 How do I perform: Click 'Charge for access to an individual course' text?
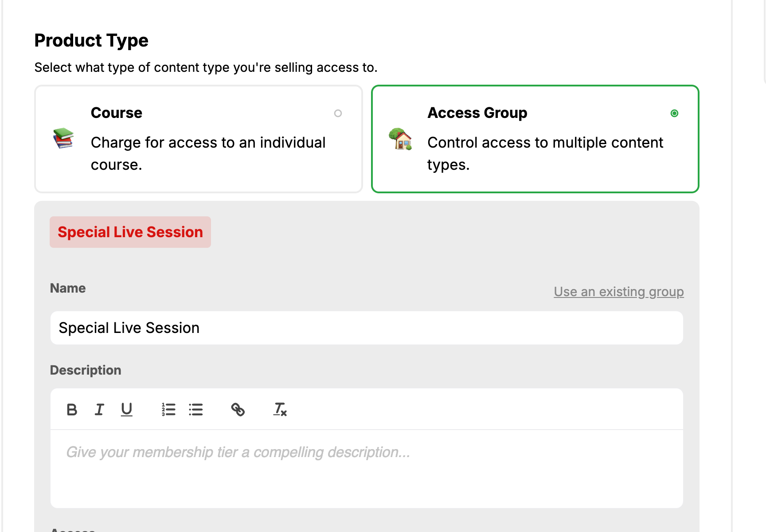(x=208, y=153)
